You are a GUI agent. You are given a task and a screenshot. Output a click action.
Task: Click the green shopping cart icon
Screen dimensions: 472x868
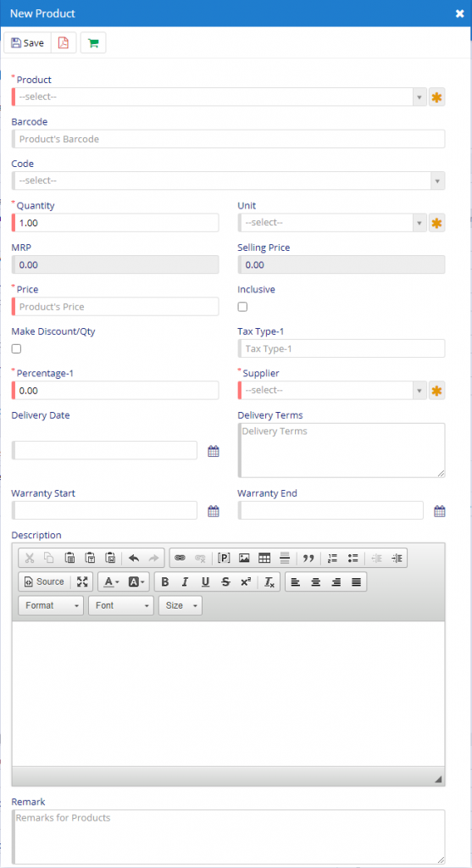tap(93, 42)
